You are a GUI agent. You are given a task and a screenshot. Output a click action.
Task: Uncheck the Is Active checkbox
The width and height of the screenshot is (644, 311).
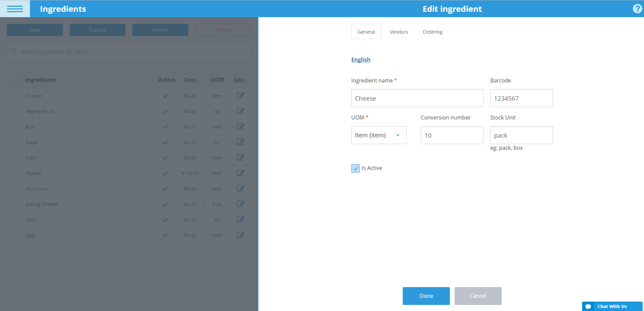point(355,168)
